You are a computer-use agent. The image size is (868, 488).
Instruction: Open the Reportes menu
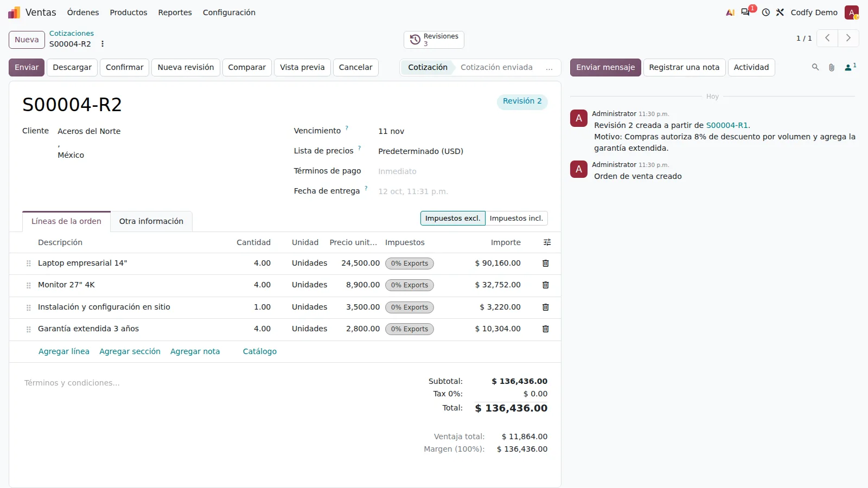[x=175, y=12]
